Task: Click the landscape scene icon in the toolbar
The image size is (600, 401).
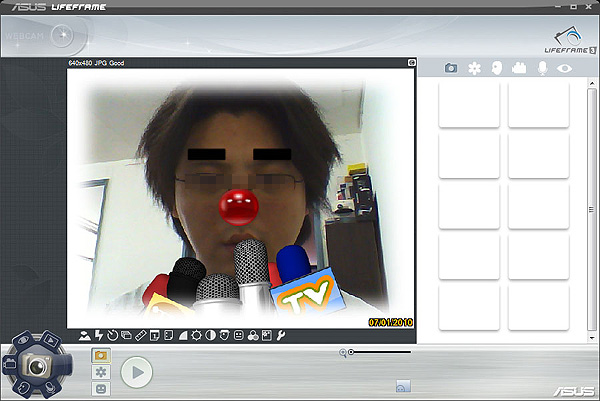Action: pyautogui.click(x=85, y=336)
